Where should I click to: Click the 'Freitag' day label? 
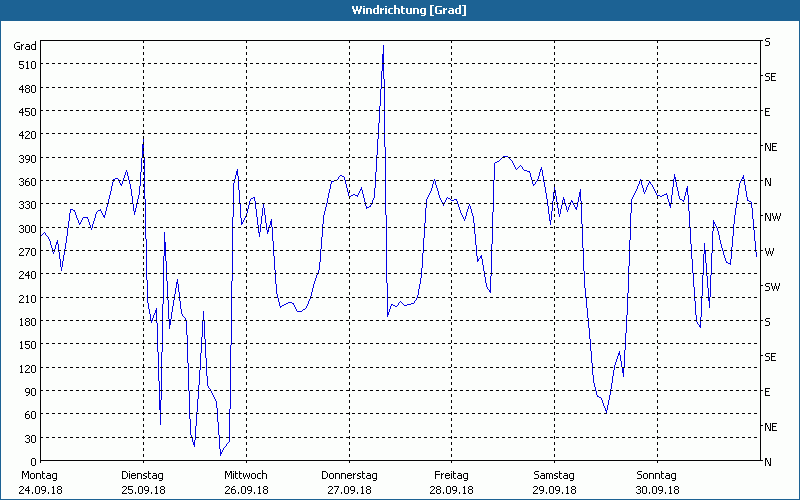pos(451,476)
